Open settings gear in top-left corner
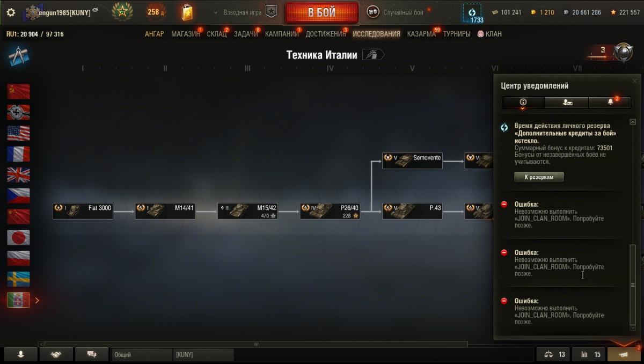This screenshot has width=644, height=364. pyautogui.click(x=11, y=12)
